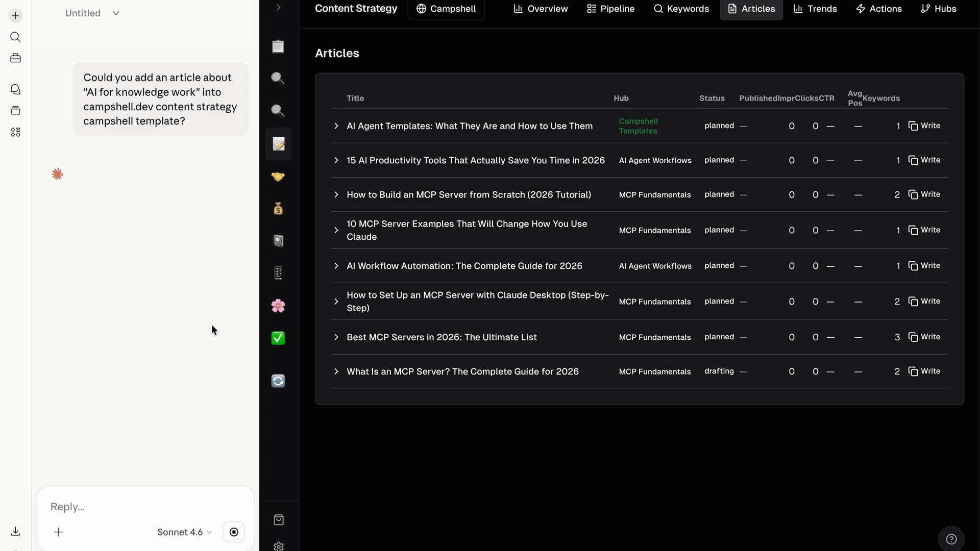
Task: Click the Hub column header
Action: (621, 98)
